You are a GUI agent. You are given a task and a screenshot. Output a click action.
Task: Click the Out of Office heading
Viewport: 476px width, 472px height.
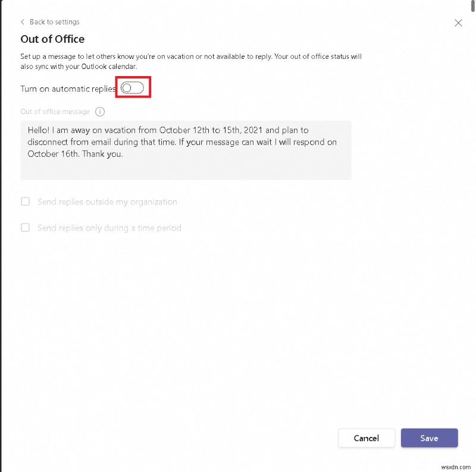(x=52, y=39)
